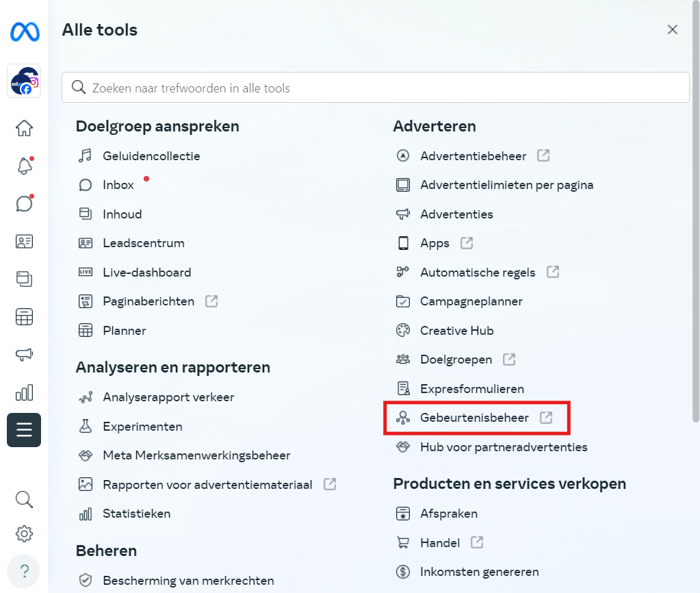Open Doelgroepen
The height and width of the screenshot is (593, 700).
coord(456,359)
